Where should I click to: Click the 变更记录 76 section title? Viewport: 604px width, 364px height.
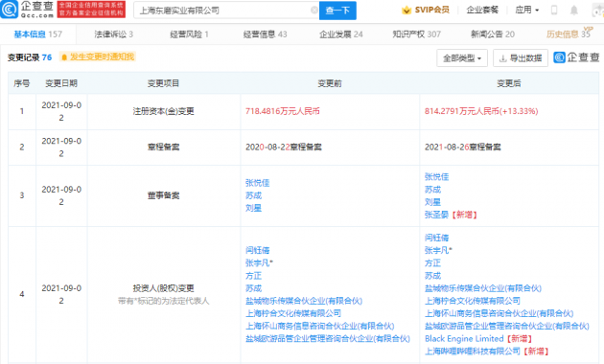click(x=30, y=57)
